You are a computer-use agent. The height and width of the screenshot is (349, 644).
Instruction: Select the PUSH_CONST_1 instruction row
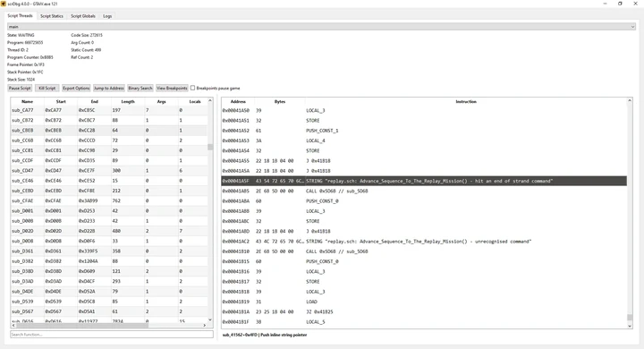tap(424, 131)
